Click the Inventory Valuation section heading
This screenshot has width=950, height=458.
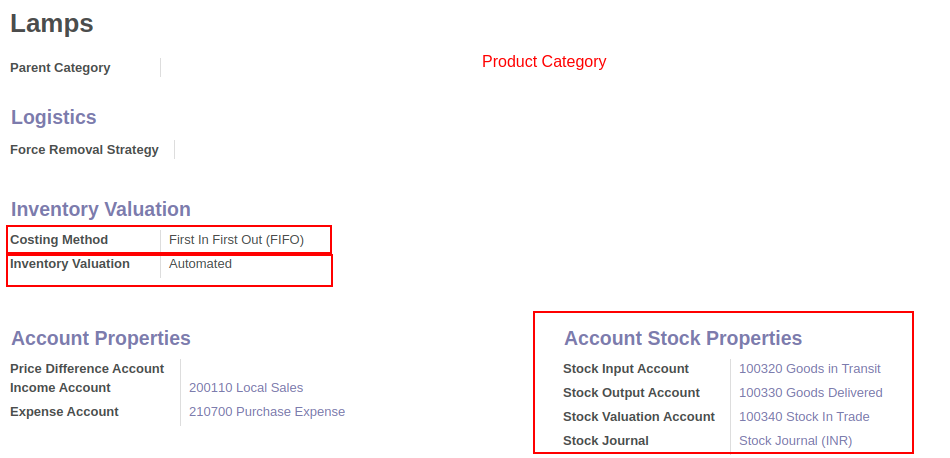coord(101,209)
